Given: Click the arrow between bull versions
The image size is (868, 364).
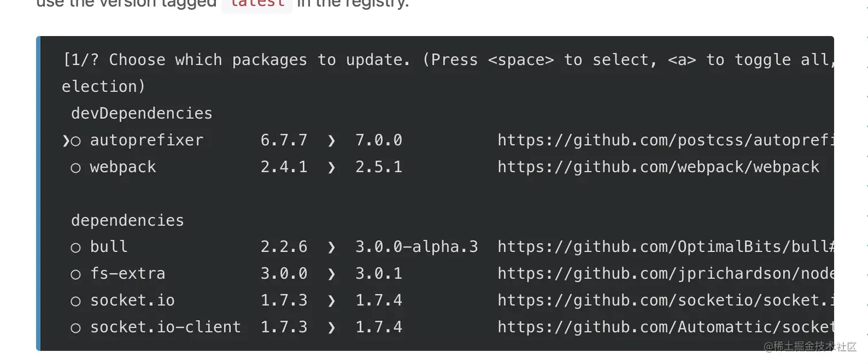Looking at the screenshot, I should pyautogui.click(x=331, y=247).
